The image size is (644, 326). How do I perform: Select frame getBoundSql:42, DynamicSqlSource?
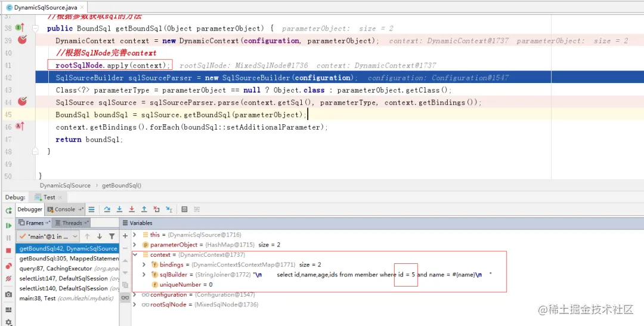coord(68,248)
